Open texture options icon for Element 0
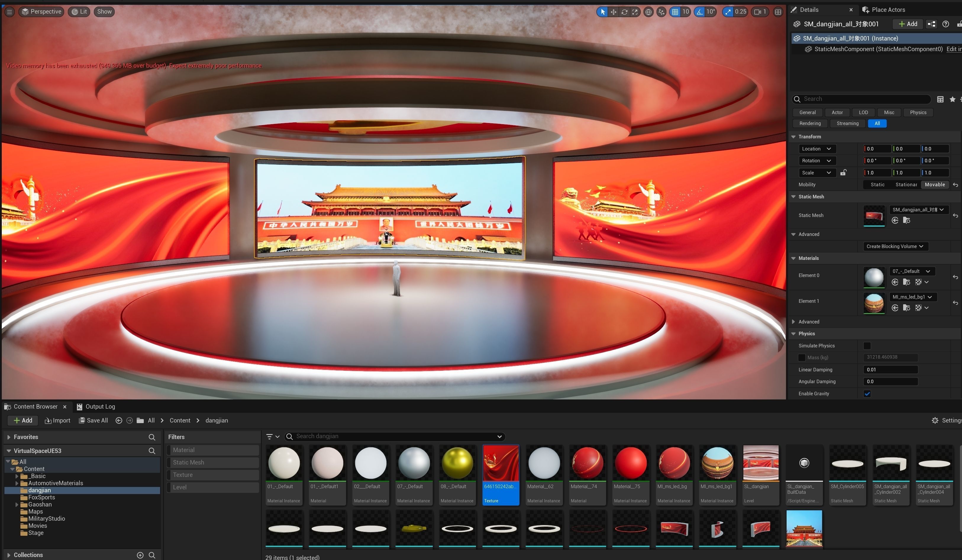Screen dimensions: 962x560 click(921, 282)
